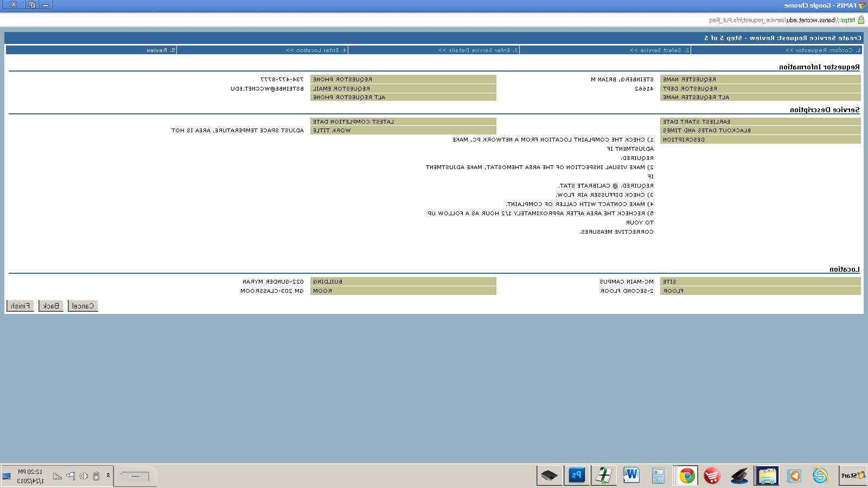The height and width of the screenshot is (488, 868).
Task: Click the ALT REQUESTOR PHONE label
Action: point(349,97)
